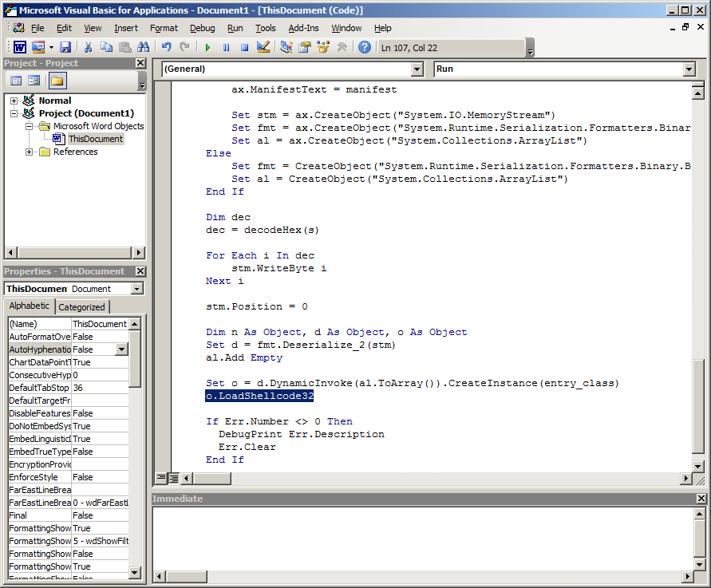
Task: Click the code window scroll down arrow
Action: pos(698,466)
